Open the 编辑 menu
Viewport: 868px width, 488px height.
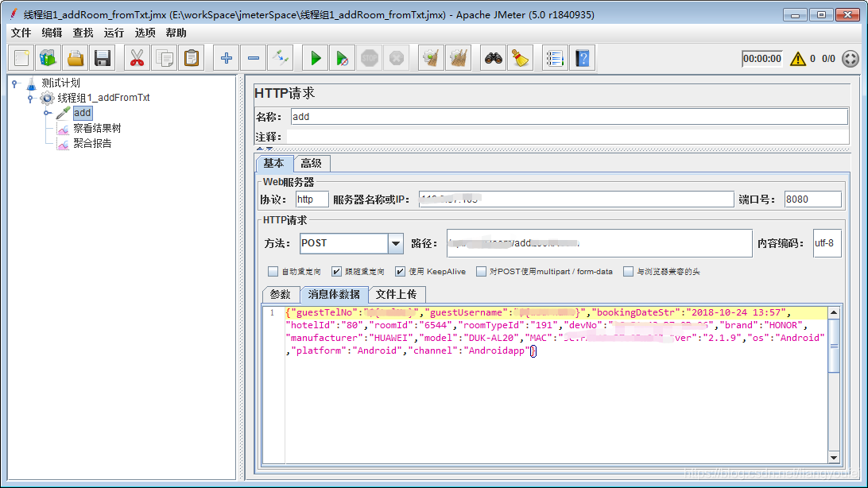pyautogui.click(x=52, y=33)
